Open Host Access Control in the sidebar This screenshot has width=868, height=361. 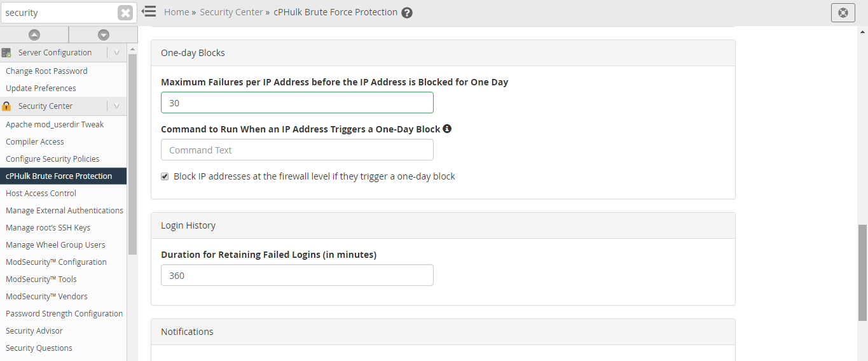(41, 194)
